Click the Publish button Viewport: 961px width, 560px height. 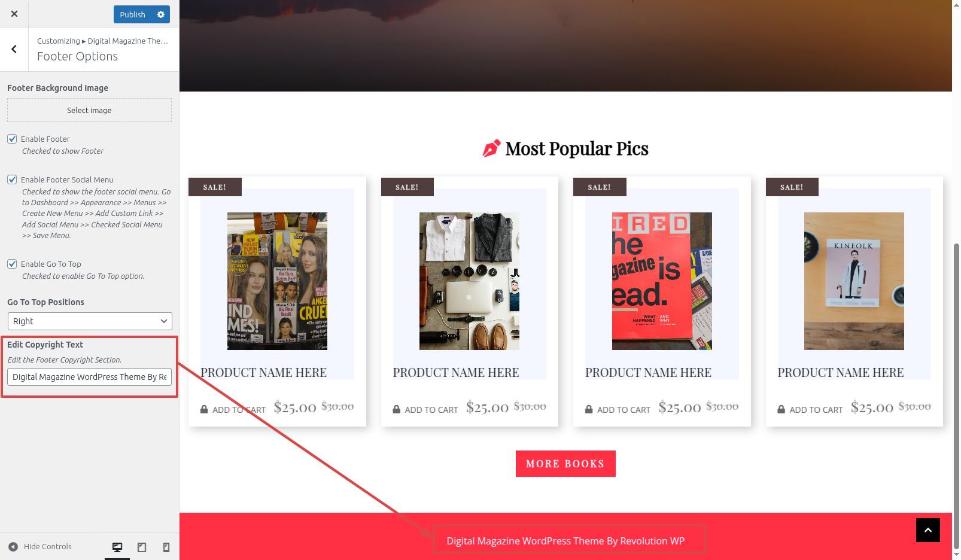[x=133, y=14]
